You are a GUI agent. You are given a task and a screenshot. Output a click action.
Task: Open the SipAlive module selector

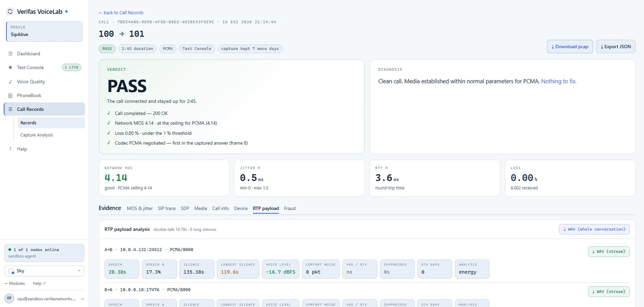44,31
